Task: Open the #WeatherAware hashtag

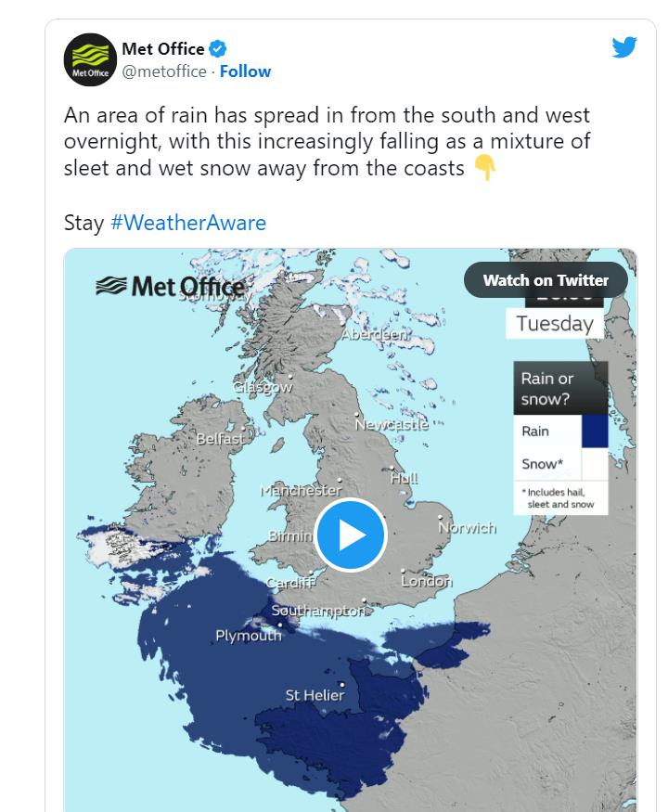Action: pos(188,223)
